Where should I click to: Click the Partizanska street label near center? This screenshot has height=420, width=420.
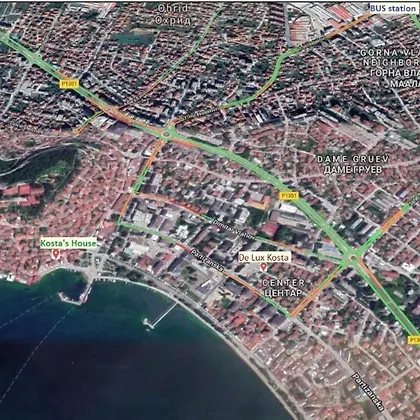pyautogui.click(x=207, y=262)
